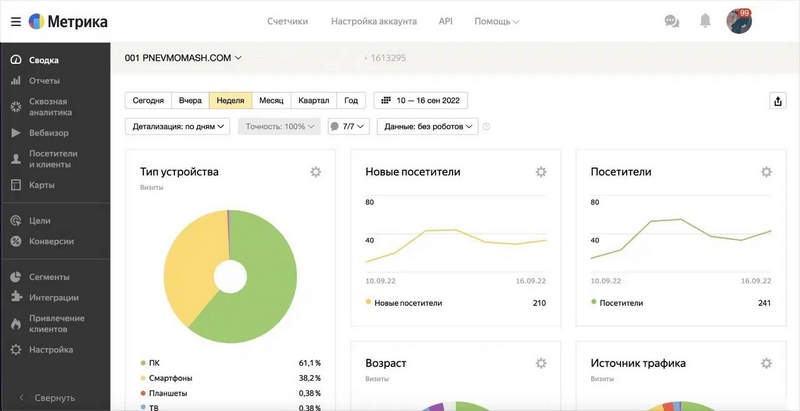The width and height of the screenshot is (800, 411).
Task: Click the Сегменты pie icon
Action: (x=16, y=277)
